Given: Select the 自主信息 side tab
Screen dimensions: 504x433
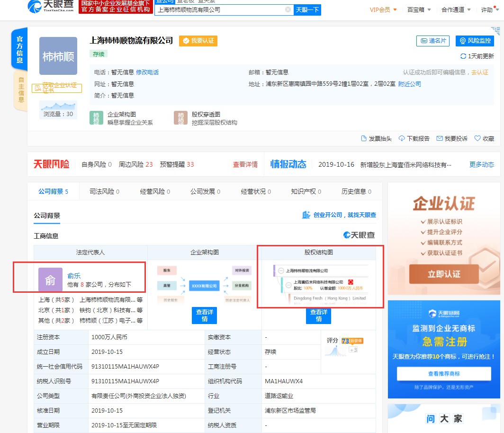Looking at the screenshot, I should [21, 90].
